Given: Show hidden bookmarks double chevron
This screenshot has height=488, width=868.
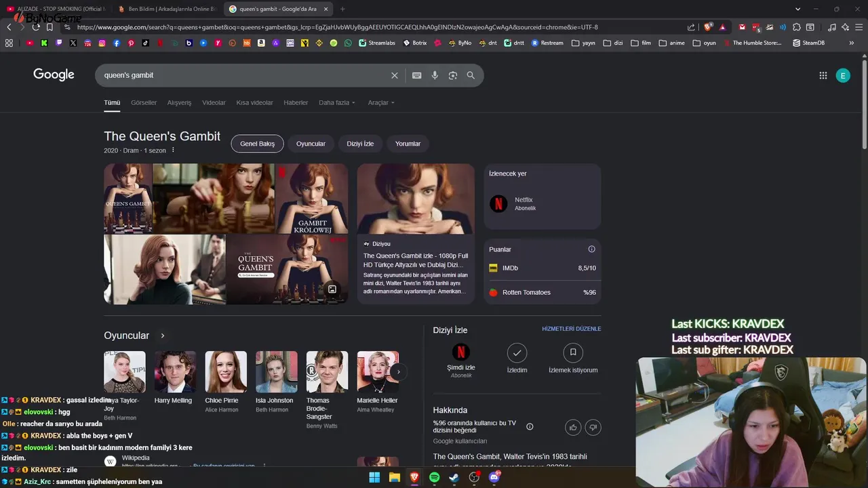Looking at the screenshot, I should coord(852,43).
